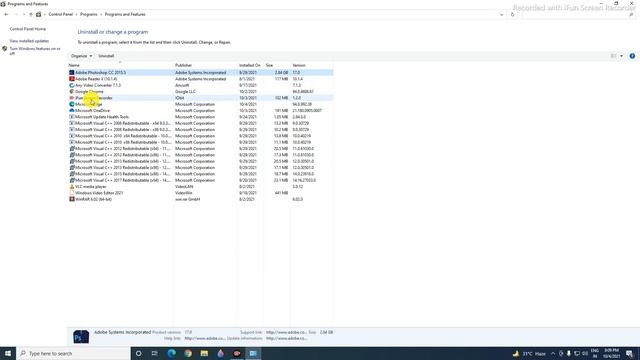Click the VideoLAN publisher cell
This screenshot has height=360, width=640.
point(184,187)
